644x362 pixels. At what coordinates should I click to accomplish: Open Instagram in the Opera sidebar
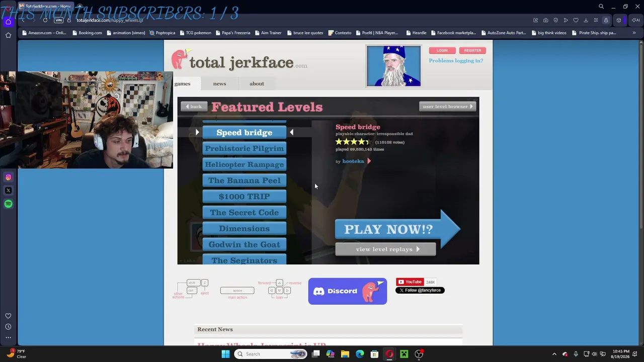[8, 177]
